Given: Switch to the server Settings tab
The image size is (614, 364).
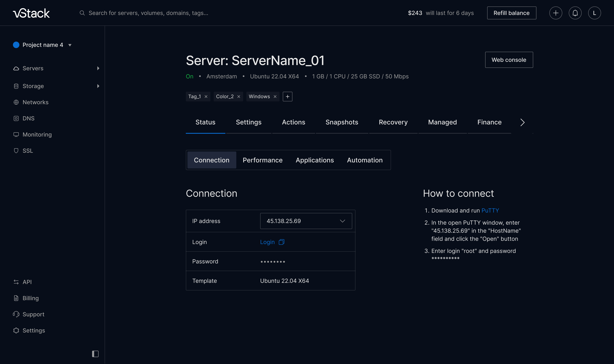Looking at the screenshot, I should 249,122.
